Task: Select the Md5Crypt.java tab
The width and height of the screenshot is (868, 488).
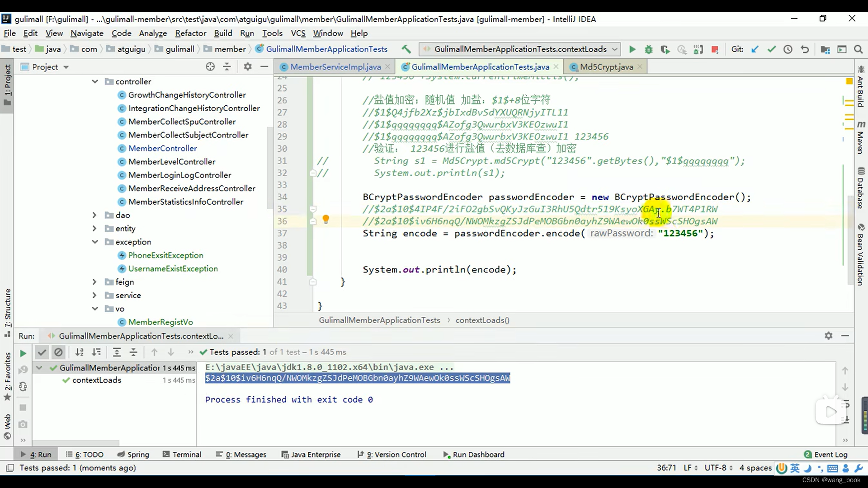Action: coord(606,67)
